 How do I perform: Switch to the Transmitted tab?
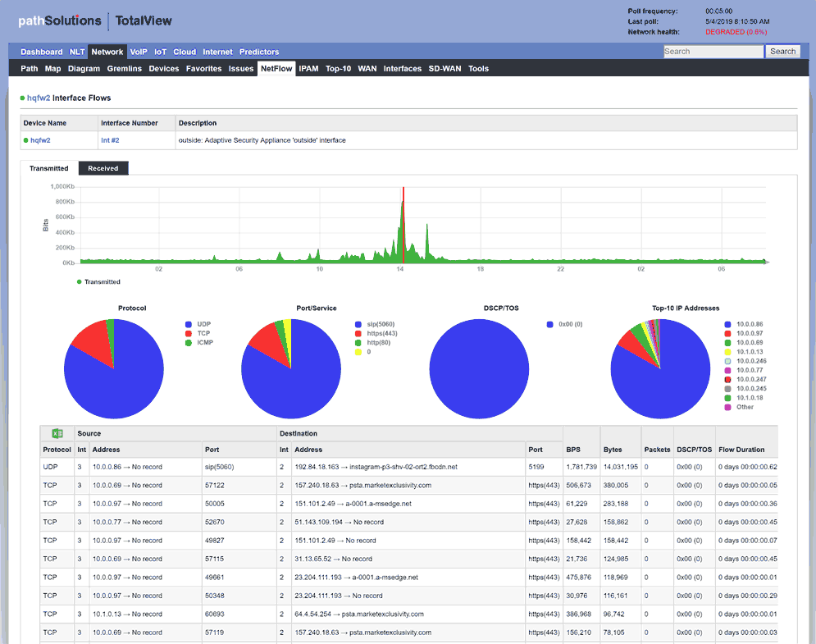click(49, 168)
